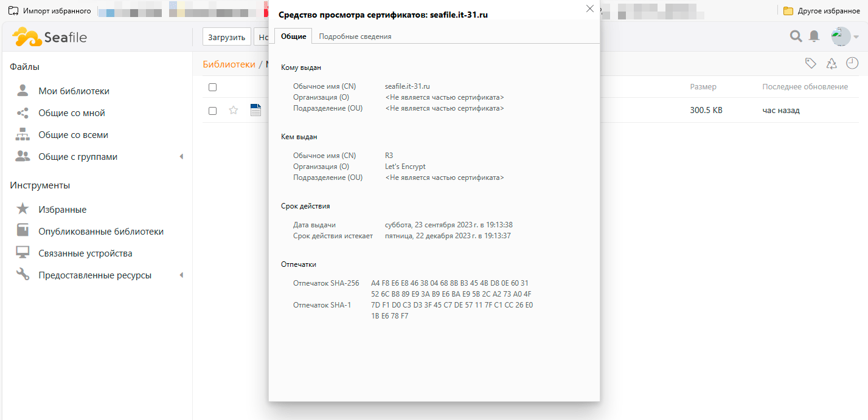Click the Seafile logo

49,37
